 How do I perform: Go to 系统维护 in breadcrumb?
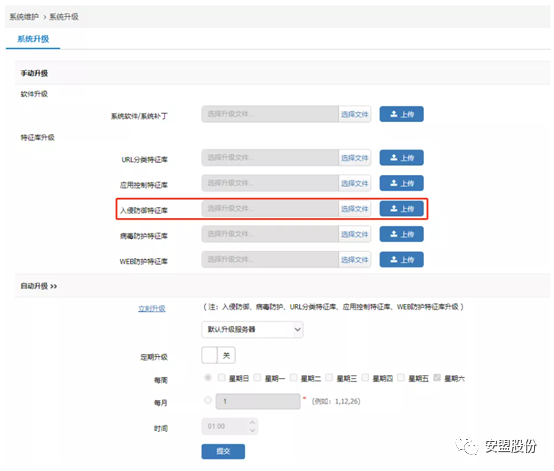(x=24, y=17)
